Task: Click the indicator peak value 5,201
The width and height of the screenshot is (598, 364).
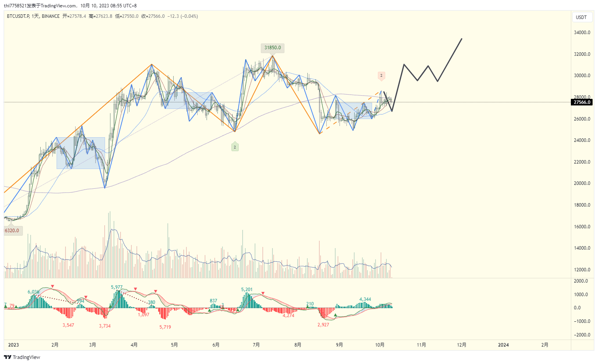Action: pyautogui.click(x=247, y=290)
